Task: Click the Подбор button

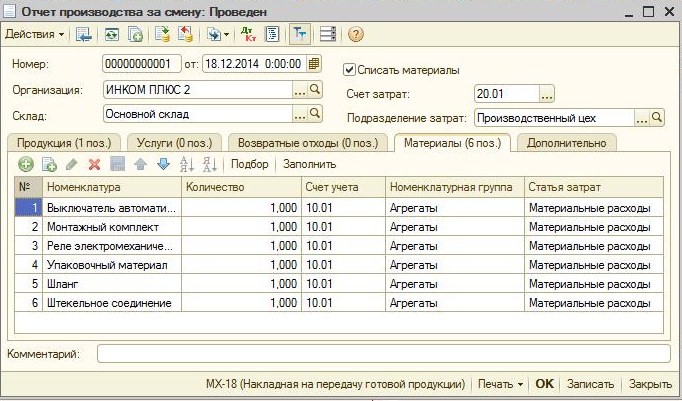Action: 250,164
